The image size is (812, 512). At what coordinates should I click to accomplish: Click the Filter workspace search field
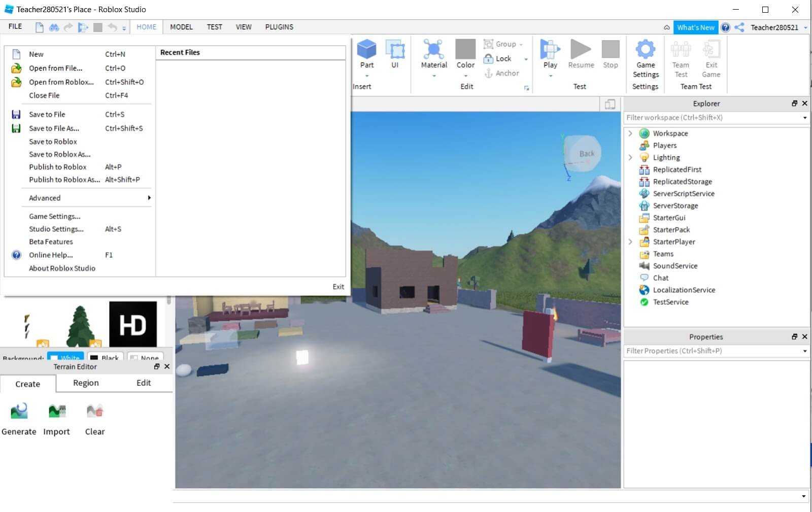[x=712, y=118]
